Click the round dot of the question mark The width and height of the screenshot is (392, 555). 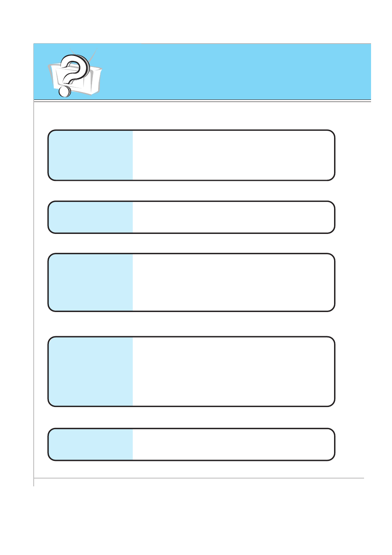point(65,91)
